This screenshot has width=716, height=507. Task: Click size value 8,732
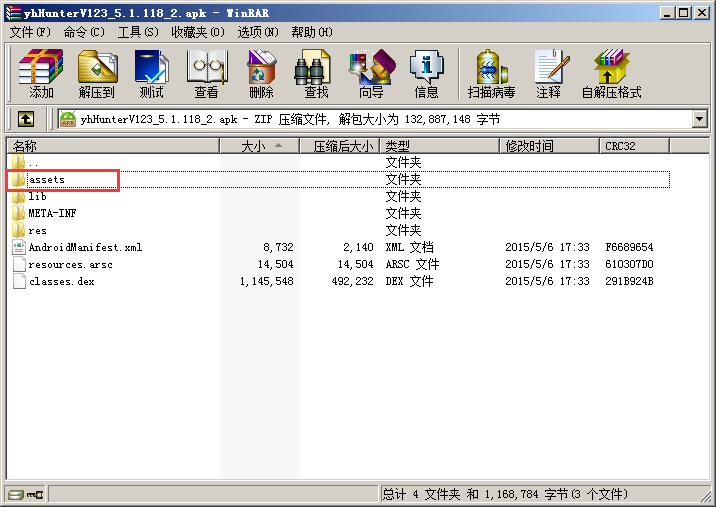pyautogui.click(x=278, y=247)
